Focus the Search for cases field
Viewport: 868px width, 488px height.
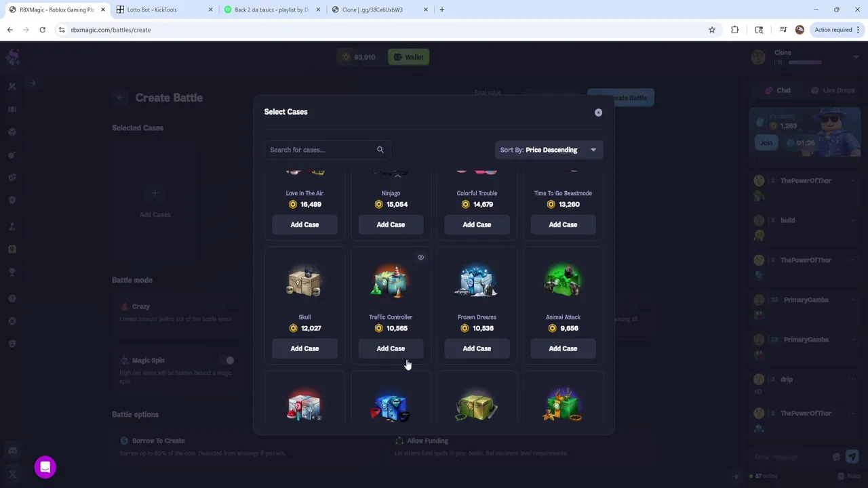click(328, 150)
